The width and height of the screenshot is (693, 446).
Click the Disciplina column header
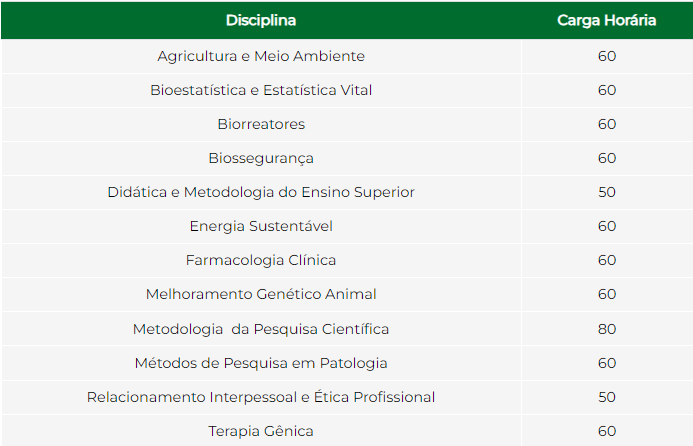[x=261, y=20]
